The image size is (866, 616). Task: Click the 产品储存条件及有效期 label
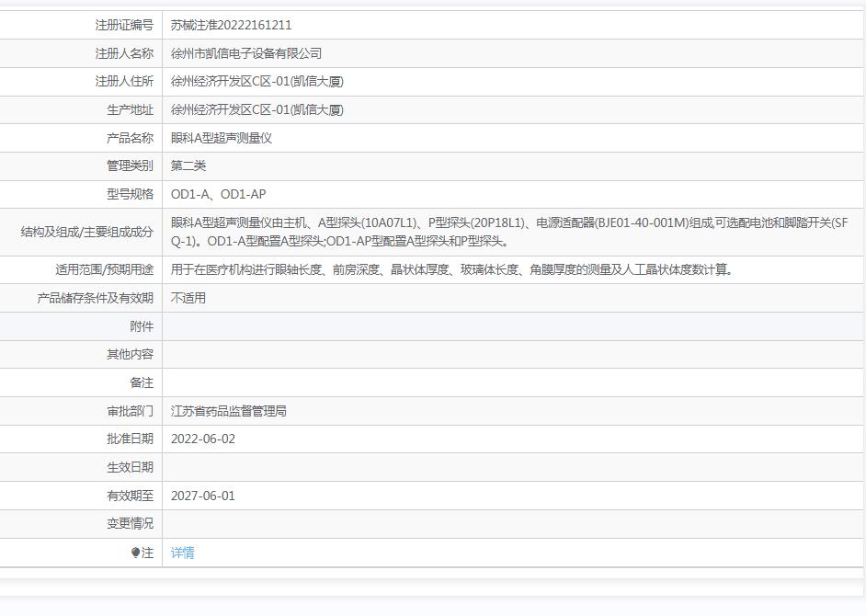click(x=95, y=298)
